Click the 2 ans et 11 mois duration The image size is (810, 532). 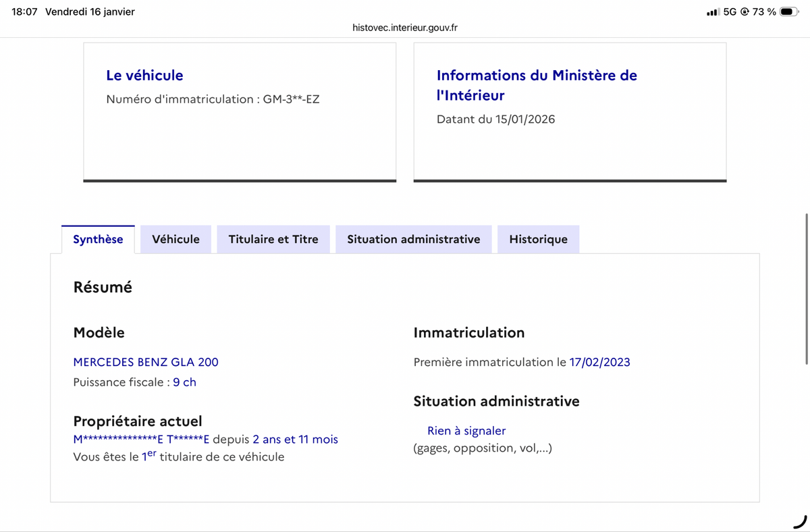(295, 440)
